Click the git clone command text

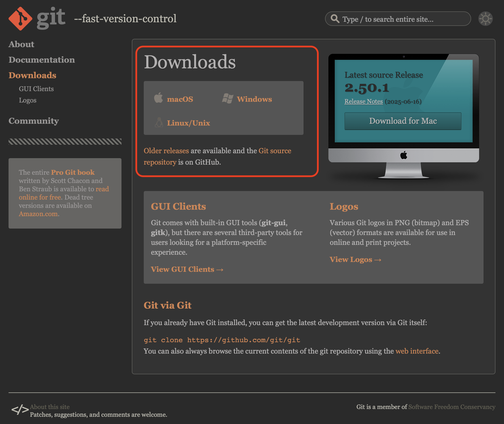click(222, 340)
